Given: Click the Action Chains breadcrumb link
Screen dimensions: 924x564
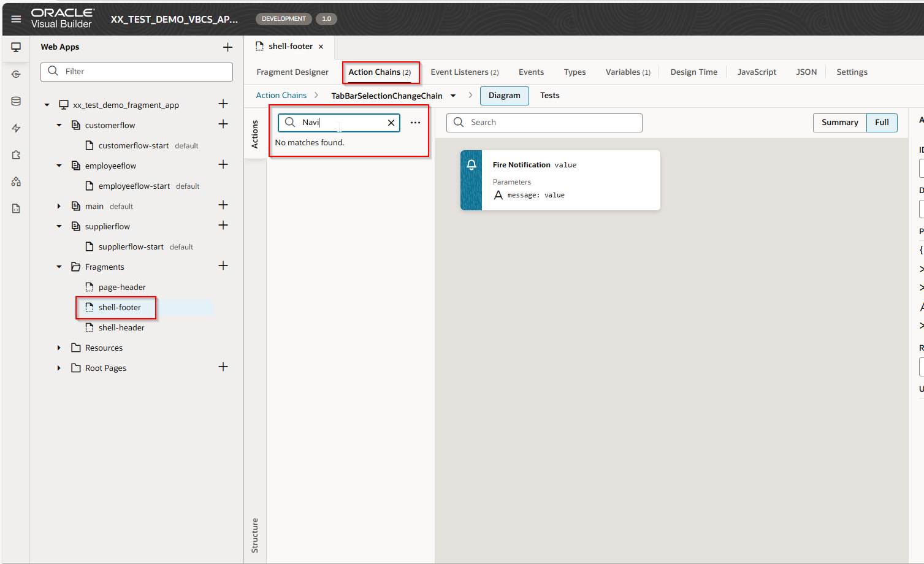Looking at the screenshot, I should [281, 96].
